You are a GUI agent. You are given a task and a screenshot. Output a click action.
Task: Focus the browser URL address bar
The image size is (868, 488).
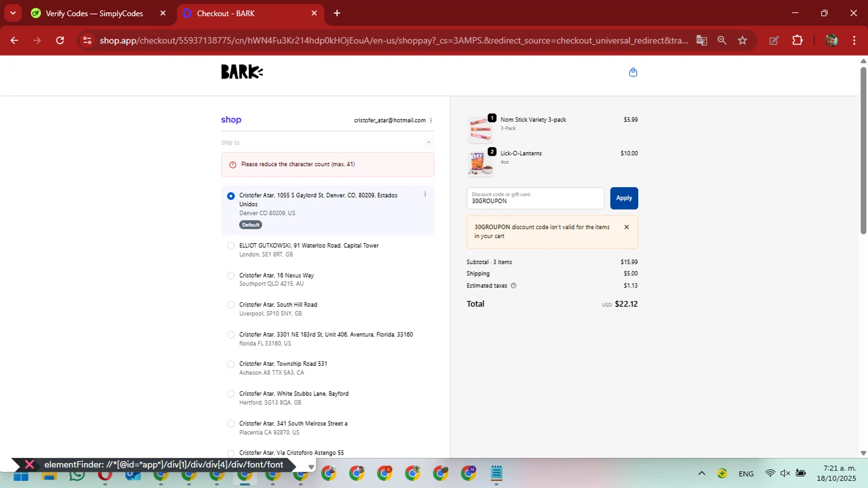point(393,41)
